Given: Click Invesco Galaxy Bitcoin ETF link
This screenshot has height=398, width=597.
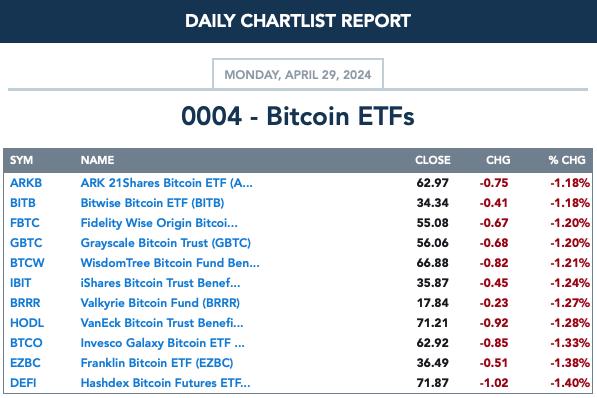Looking at the screenshot, I should pos(163,343).
